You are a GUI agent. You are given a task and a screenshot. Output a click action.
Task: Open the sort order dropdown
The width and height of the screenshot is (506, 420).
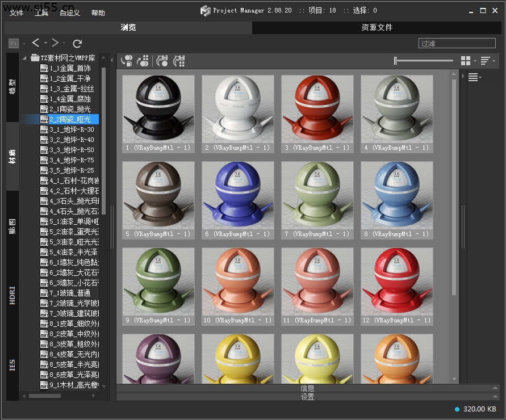pyautogui.click(x=487, y=61)
